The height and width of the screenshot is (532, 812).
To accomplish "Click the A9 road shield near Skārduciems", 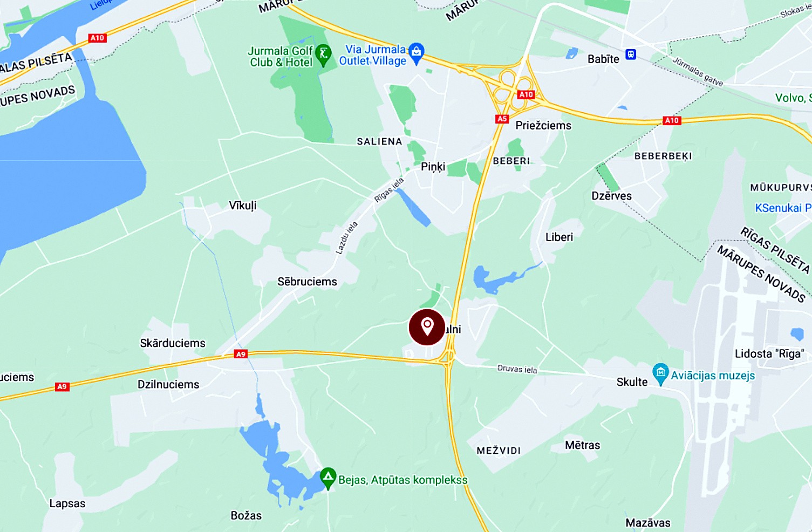I will pyautogui.click(x=241, y=354).
